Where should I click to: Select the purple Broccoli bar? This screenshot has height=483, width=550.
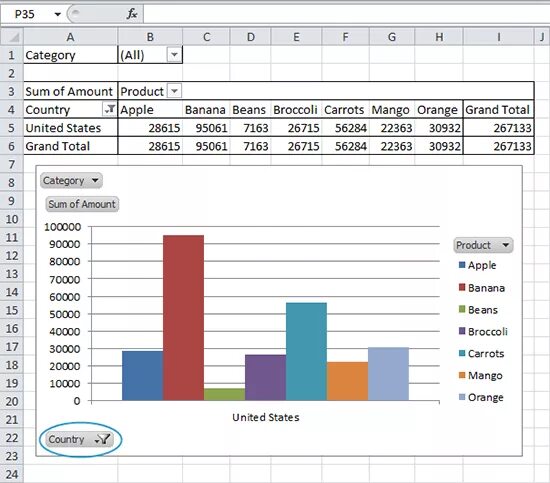tap(266, 377)
